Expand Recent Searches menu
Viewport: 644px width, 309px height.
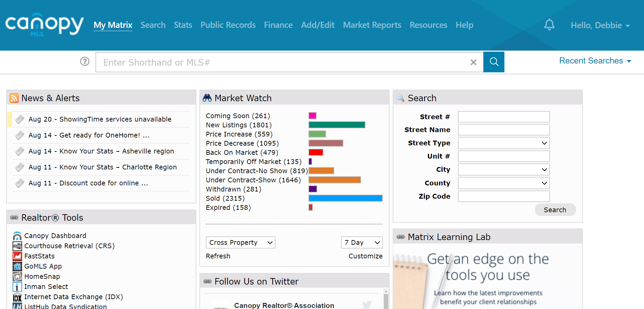pyautogui.click(x=595, y=61)
